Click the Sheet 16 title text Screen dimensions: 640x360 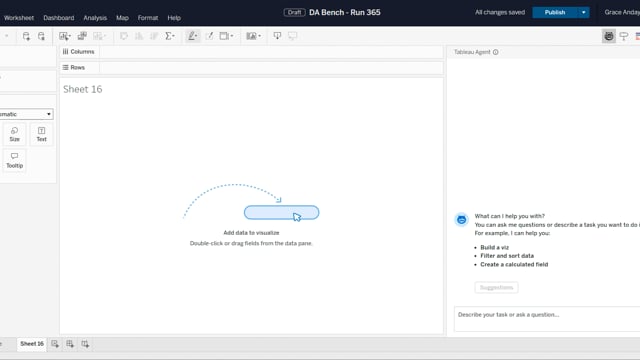coord(82,89)
